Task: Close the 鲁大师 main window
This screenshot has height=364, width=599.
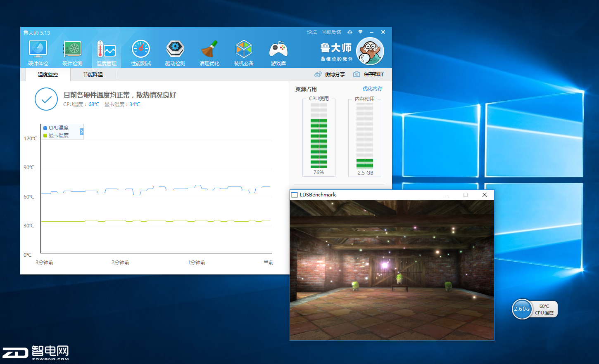Action: tap(383, 32)
